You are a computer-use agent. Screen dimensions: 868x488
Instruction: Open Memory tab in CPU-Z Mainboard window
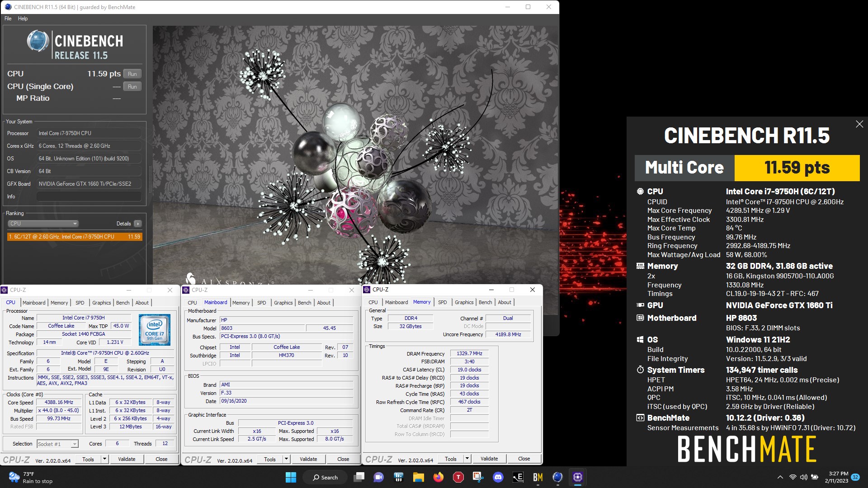(x=241, y=303)
